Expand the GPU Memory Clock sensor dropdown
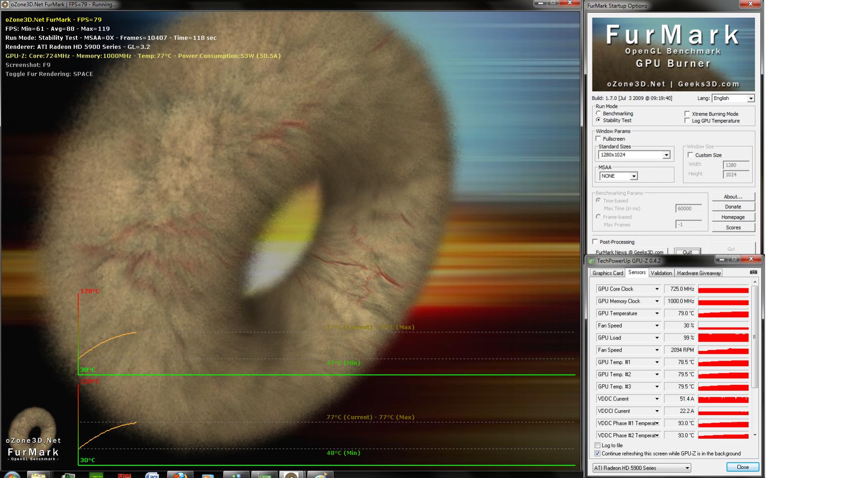 [x=628, y=301]
